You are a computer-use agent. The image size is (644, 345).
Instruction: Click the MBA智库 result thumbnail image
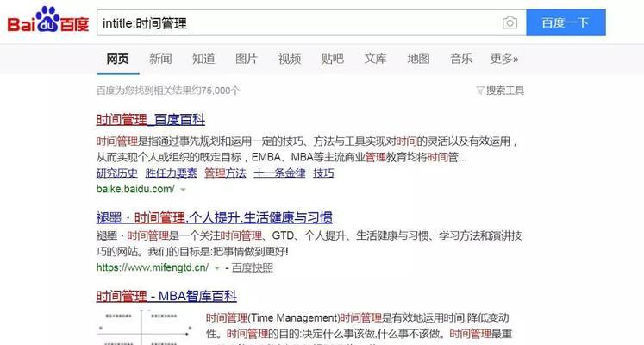[x=146, y=328]
